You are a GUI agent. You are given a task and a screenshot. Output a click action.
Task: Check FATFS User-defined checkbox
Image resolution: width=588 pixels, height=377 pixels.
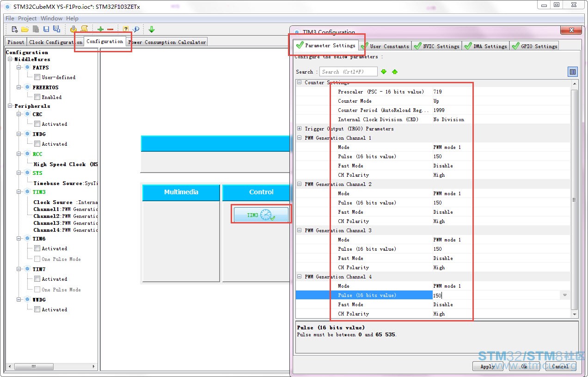37,77
